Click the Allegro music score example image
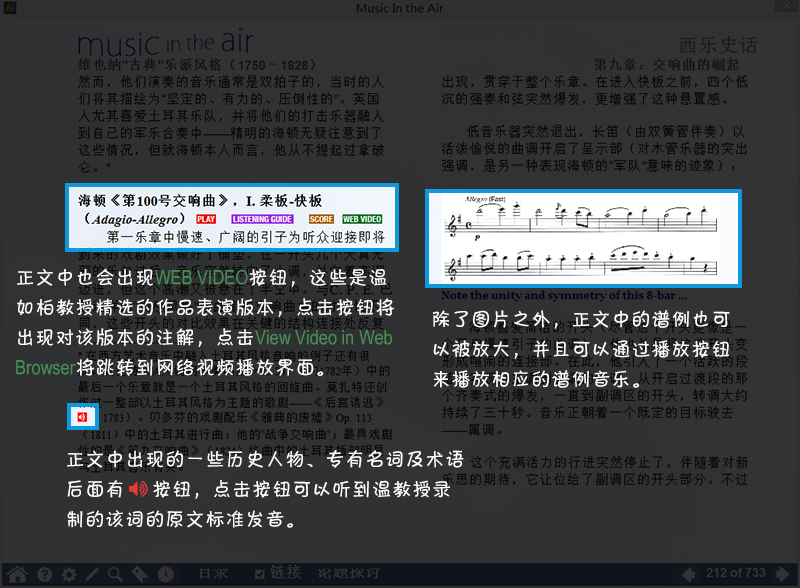Viewport: 800px width, 588px height. (583, 238)
